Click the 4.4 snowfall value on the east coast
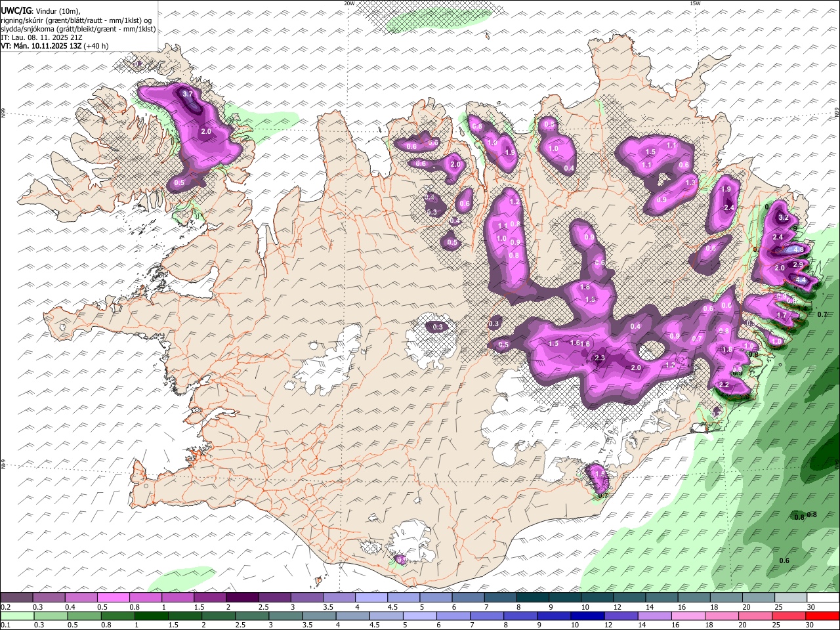 (x=801, y=280)
